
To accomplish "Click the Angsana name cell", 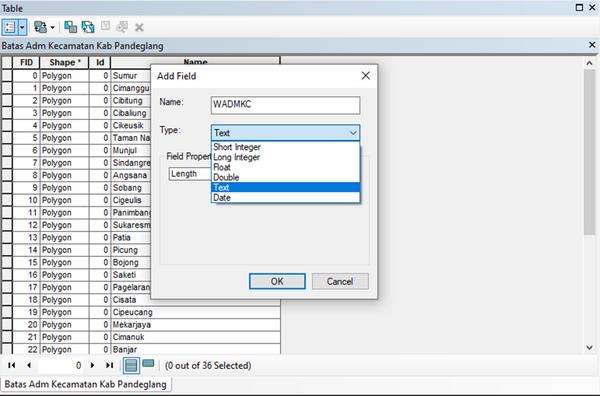I will (131, 175).
